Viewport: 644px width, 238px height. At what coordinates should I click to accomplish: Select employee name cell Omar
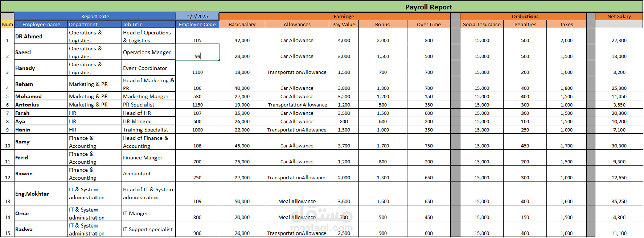coord(41,213)
